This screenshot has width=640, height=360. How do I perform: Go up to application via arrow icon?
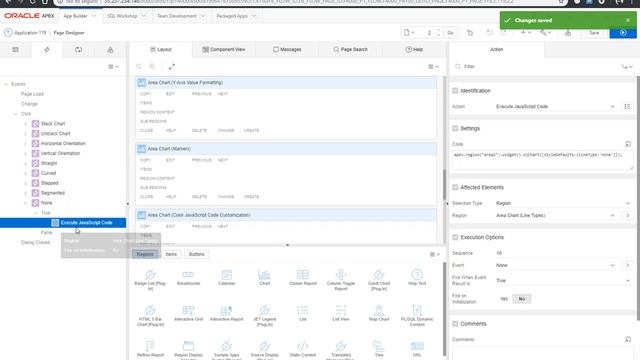coord(8,33)
